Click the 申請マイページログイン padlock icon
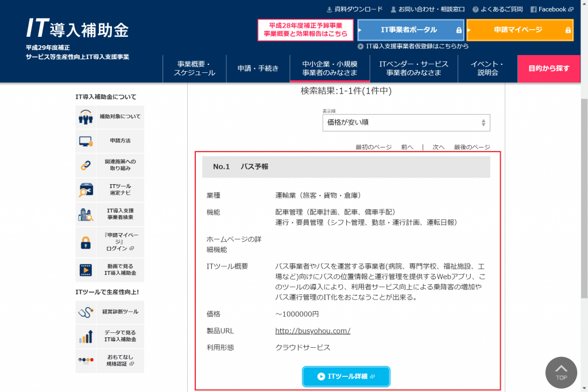 [86, 242]
